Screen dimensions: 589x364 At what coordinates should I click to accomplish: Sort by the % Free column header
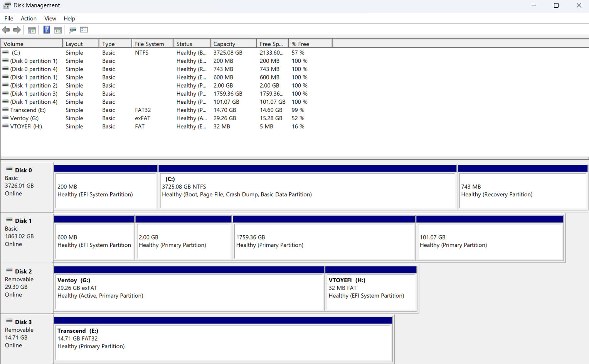coord(310,44)
